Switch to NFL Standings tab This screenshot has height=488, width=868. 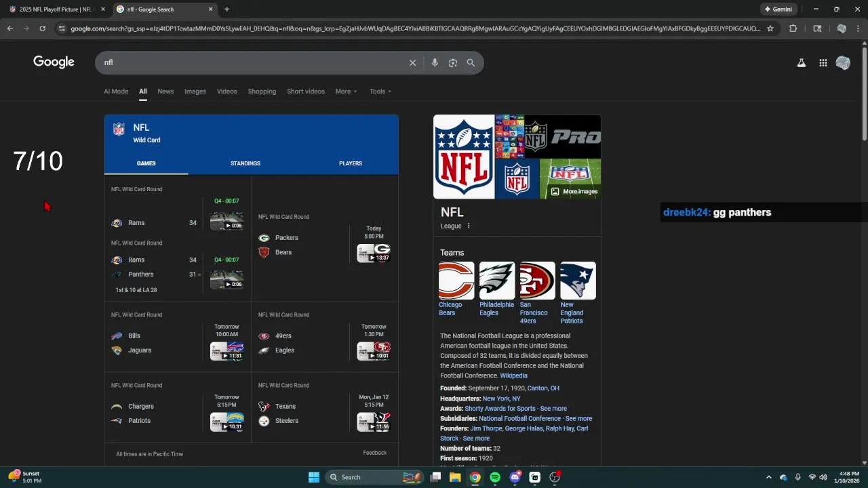tap(245, 163)
